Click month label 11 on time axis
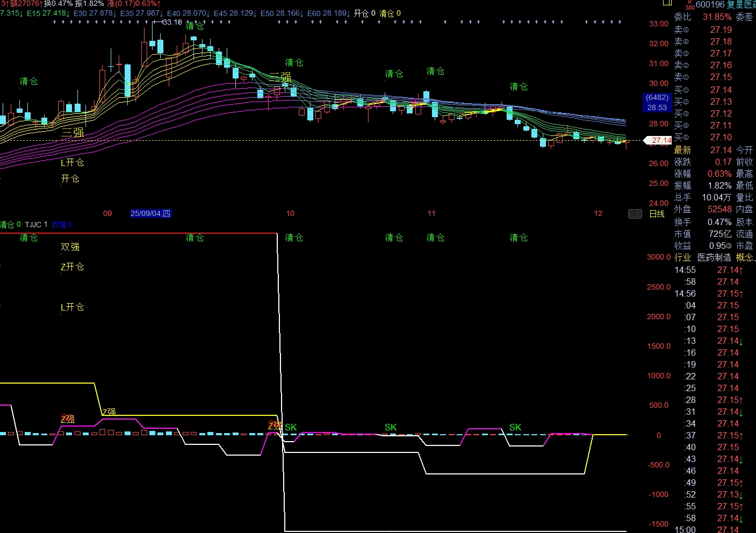 pyautogui.click(x=431, y=213)
